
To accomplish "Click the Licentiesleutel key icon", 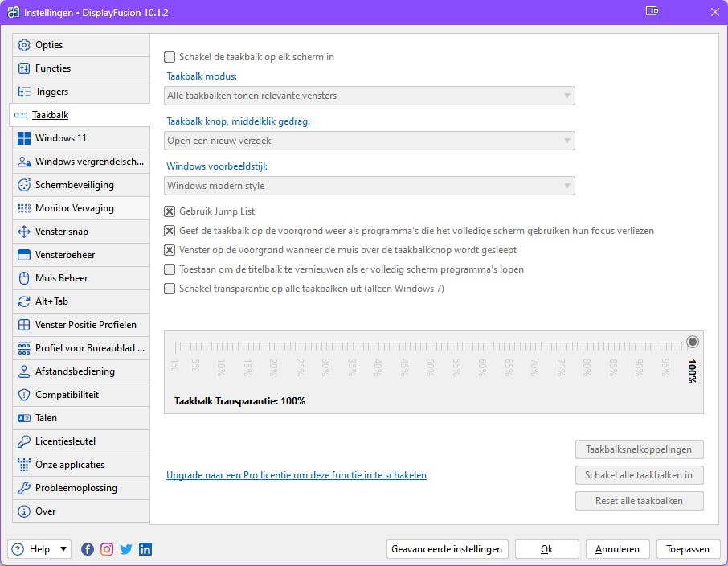I will click(x=23, y=441).
